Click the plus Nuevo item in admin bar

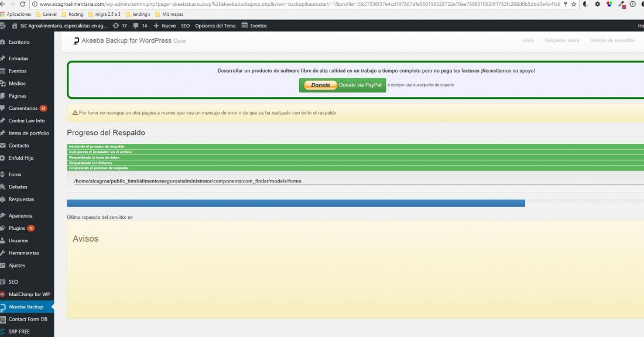click(165, 25)
